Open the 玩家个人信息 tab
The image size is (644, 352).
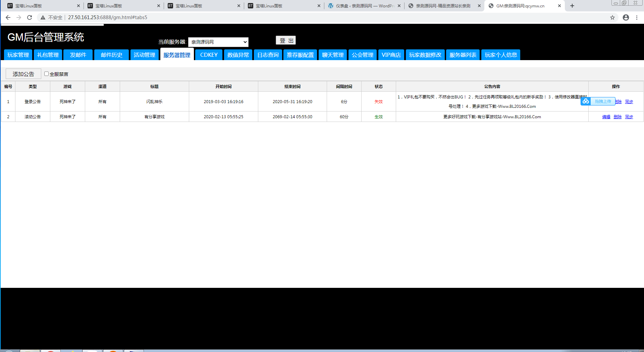[501, 55]
